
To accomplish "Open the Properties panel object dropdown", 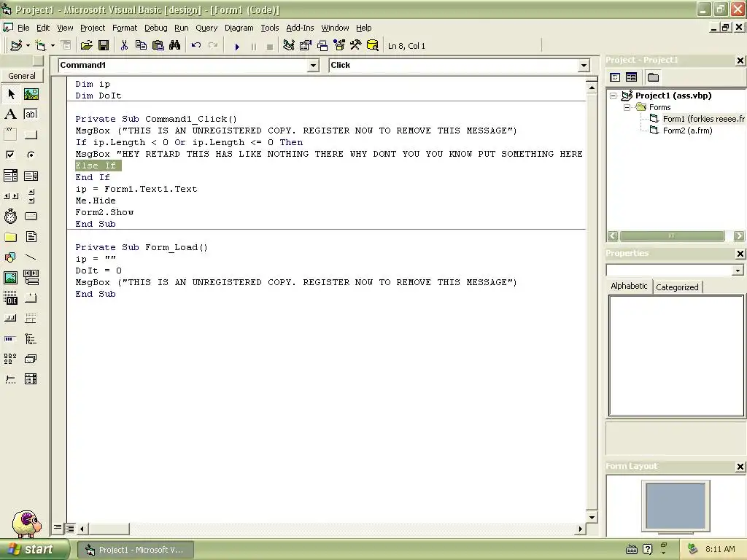I will [738, 270].
